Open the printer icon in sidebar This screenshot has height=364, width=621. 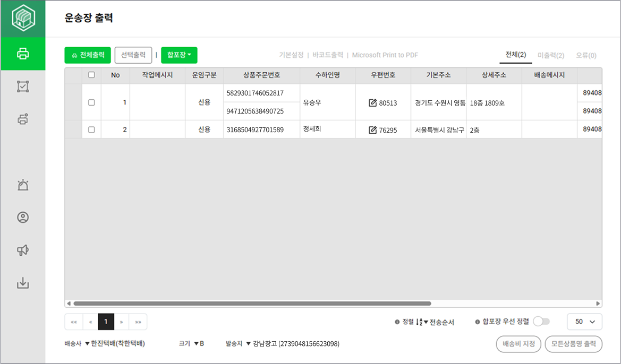[23, 54]
